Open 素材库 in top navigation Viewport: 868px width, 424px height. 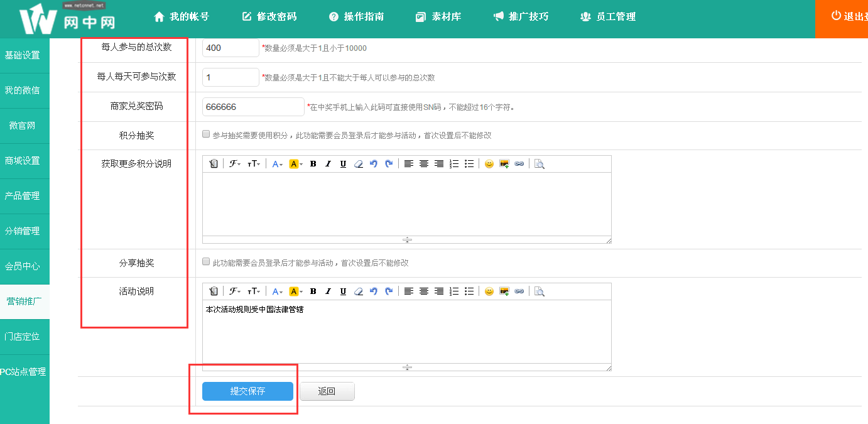(x=438, y=17)
